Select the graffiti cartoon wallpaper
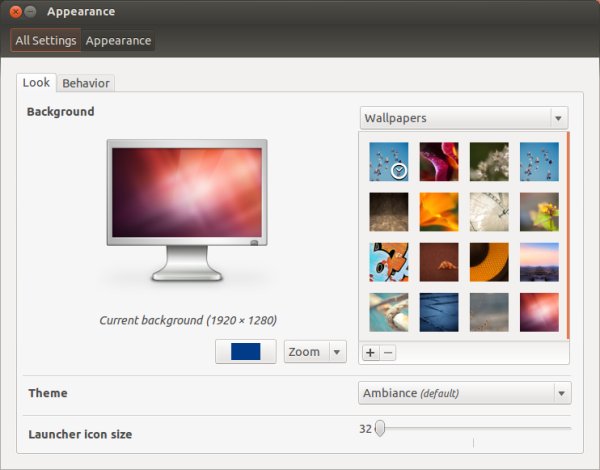The width and height of the screenshot is (600, 470). 389,262
